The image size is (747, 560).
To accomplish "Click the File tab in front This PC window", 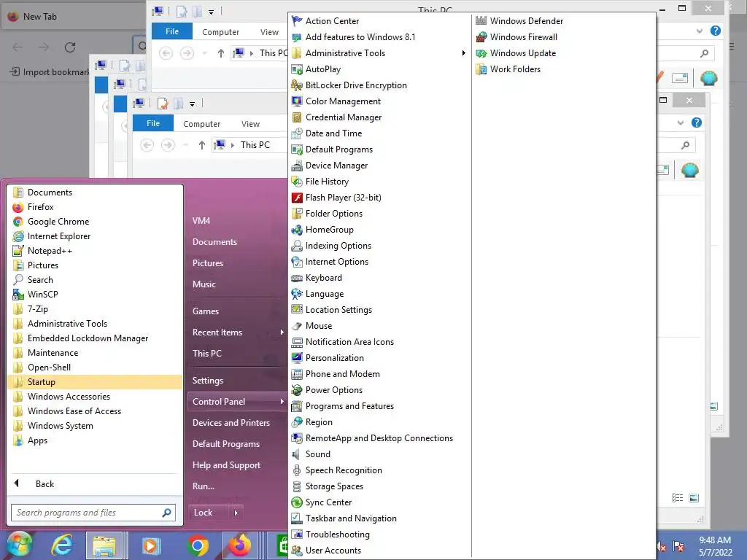I will (x=153, y=123).
